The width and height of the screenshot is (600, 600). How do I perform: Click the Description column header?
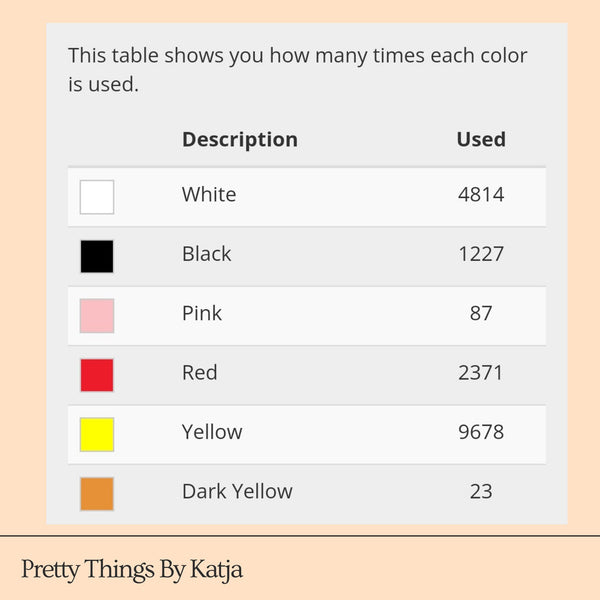(240, 139)
